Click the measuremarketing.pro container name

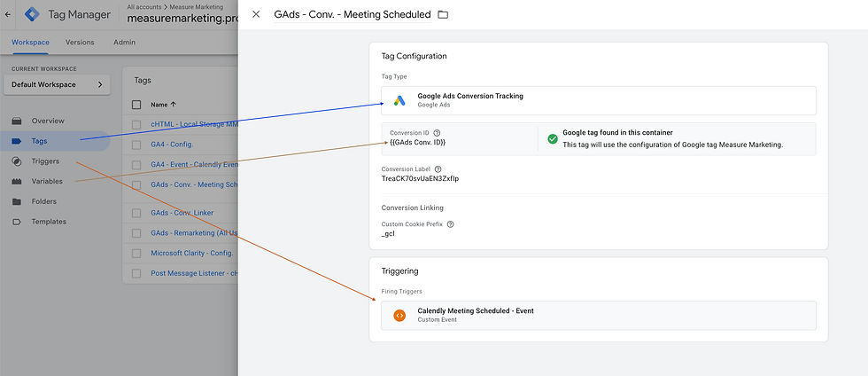pos(182,19)
